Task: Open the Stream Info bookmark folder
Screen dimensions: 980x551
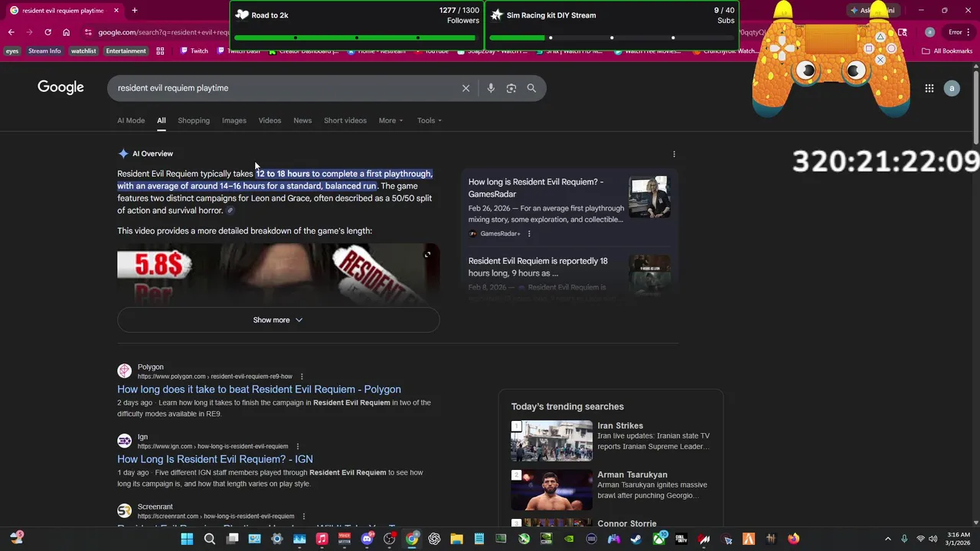Action: tap(44, 51)
